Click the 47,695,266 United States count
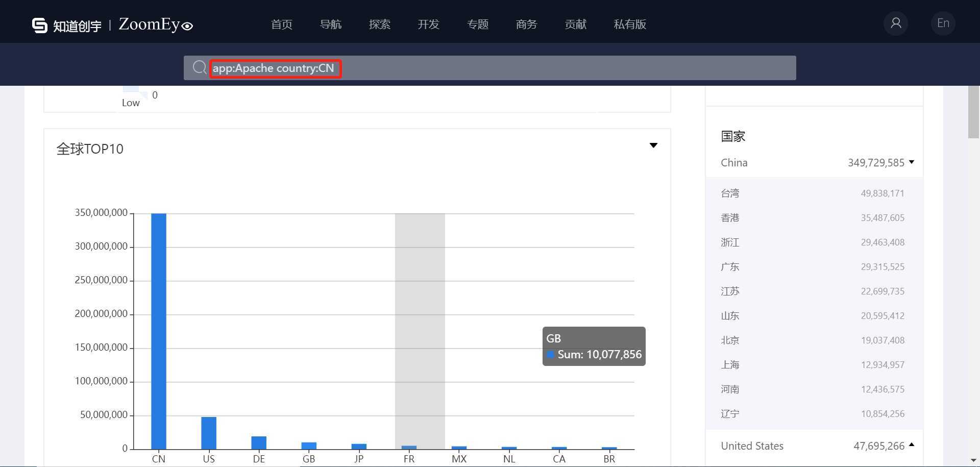980x467 pixels. point(879,446)
